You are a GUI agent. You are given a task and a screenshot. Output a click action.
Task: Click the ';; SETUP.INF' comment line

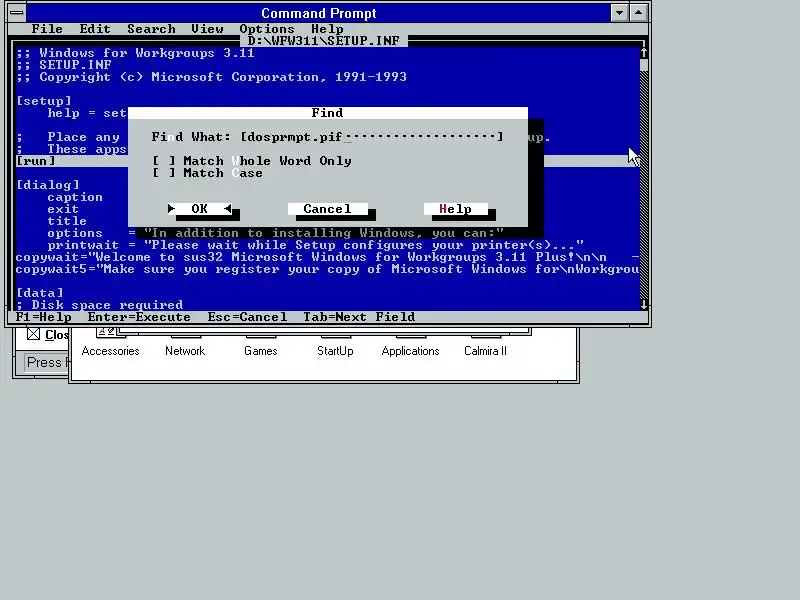point(64,65)
